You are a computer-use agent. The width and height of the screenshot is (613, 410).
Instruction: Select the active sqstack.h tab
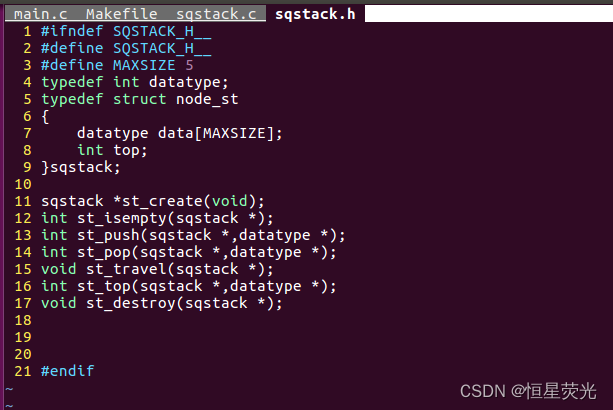point(315,14)
